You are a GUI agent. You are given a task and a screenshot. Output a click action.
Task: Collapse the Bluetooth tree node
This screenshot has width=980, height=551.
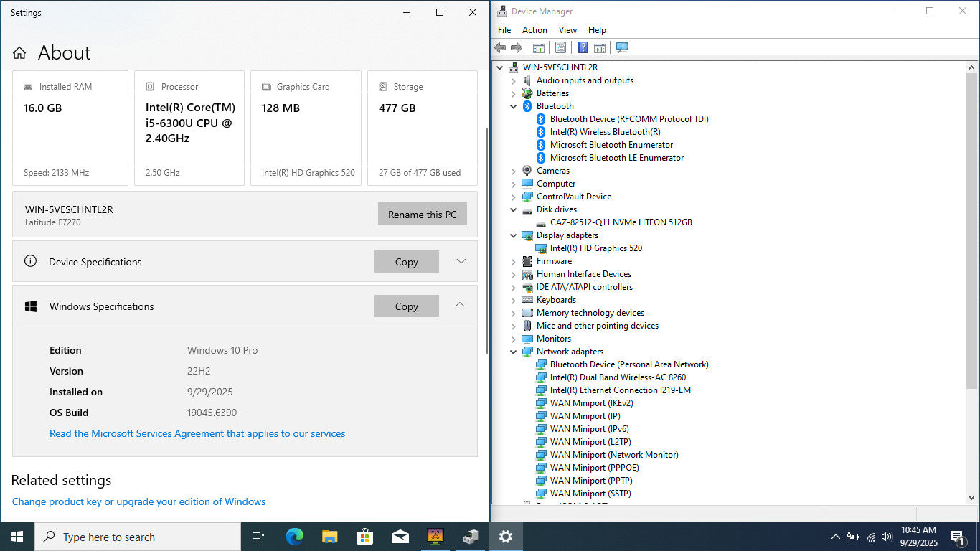pos(513,106)
